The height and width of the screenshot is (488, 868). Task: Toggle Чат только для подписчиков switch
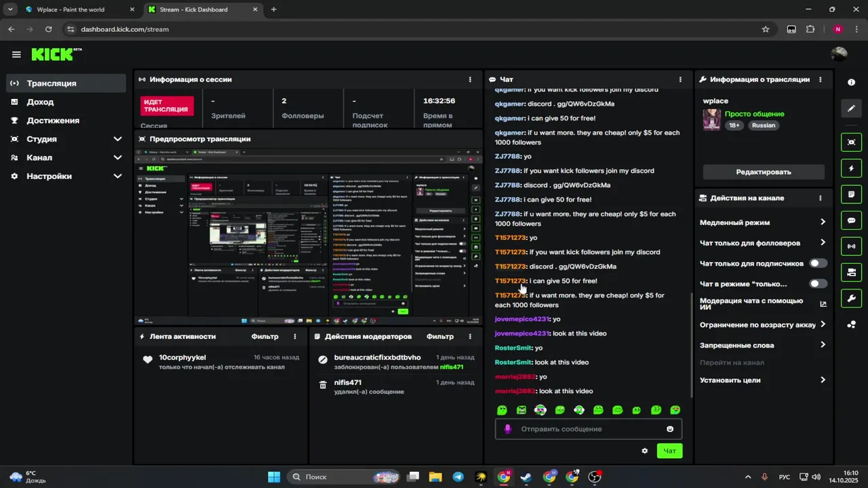818,263
